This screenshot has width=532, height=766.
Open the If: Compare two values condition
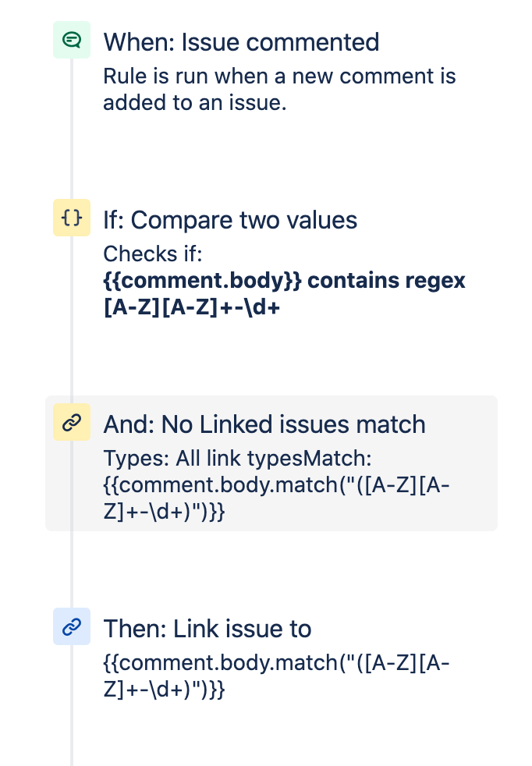230,220
